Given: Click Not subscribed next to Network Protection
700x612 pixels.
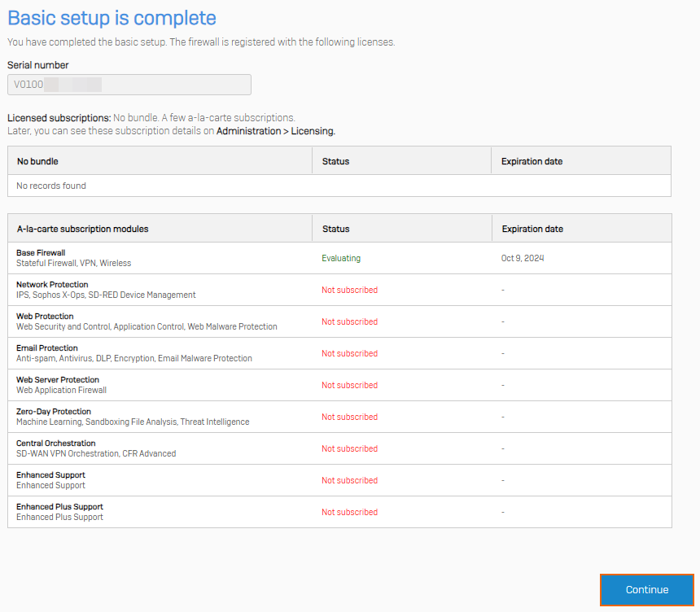Looking at the screenshot, I should click(x=349, y=289).
